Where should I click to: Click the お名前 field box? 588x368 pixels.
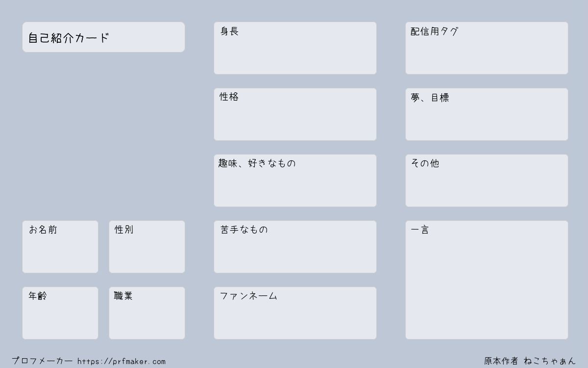click(60, 247)
